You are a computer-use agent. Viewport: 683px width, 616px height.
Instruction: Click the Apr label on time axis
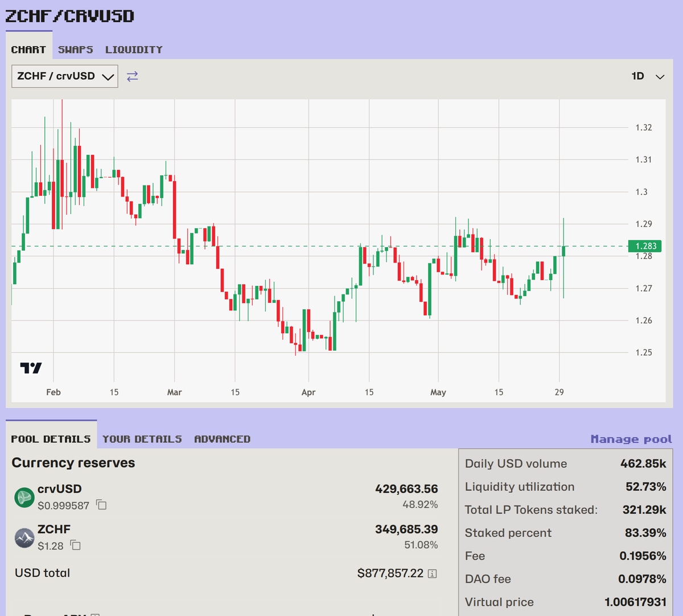click(308, 392)
